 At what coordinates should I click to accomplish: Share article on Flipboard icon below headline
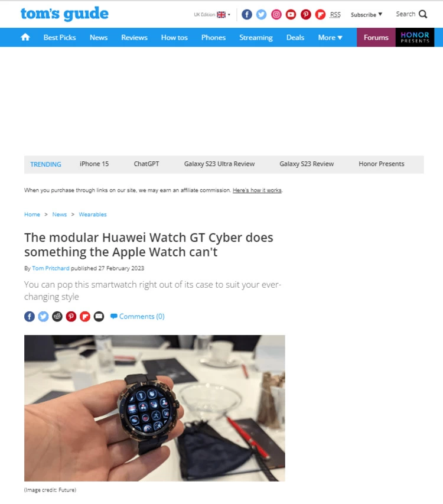coord(85,316)
